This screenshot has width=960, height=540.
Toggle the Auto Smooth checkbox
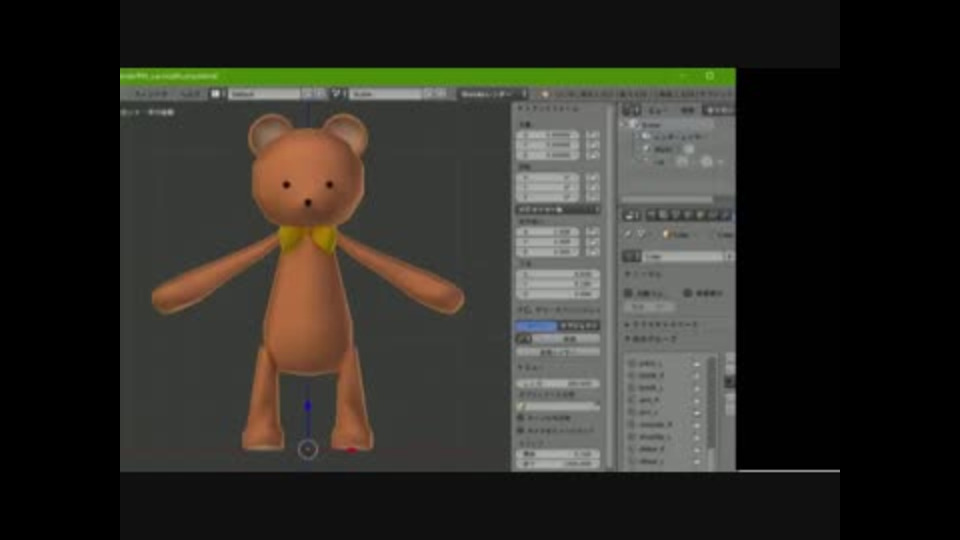[628, 293]
